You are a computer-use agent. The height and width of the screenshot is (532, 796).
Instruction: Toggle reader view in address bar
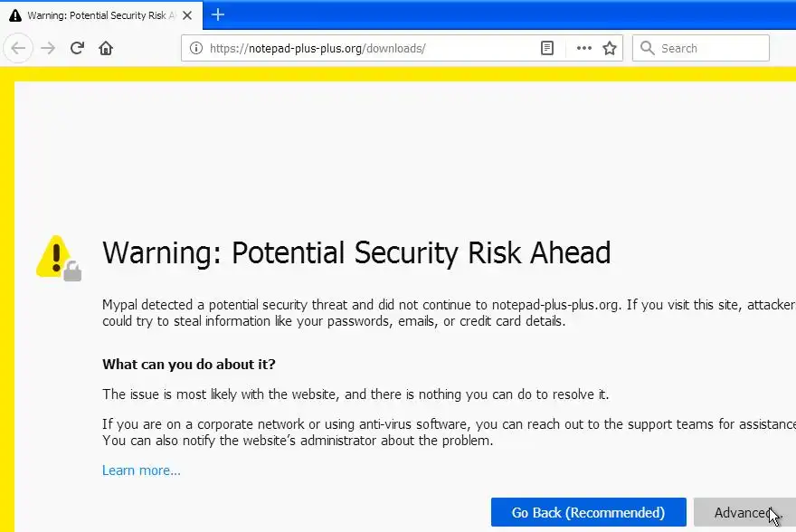546,48
